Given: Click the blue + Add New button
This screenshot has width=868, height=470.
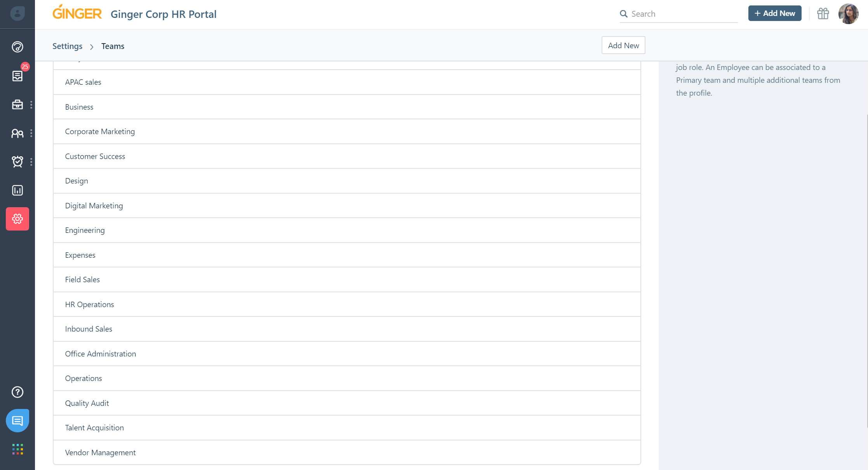Looking at the screenshot, I should [x=775, y=13].
